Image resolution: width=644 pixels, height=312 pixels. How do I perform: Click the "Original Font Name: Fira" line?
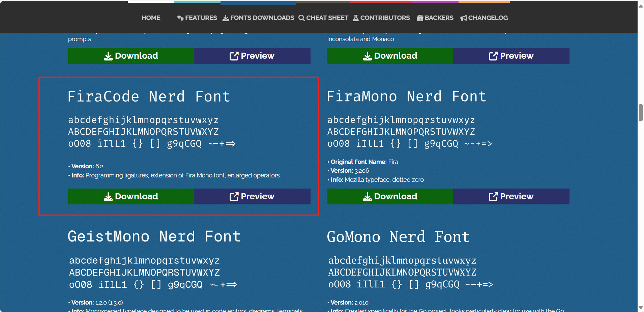coord(363,162)
